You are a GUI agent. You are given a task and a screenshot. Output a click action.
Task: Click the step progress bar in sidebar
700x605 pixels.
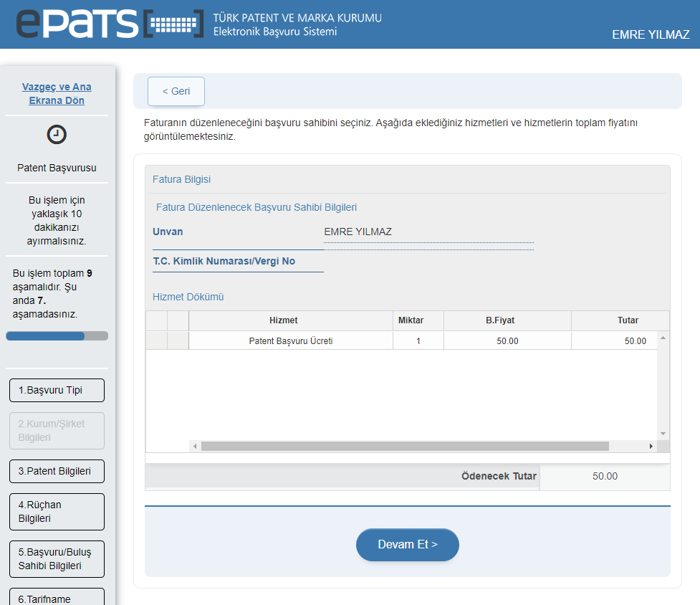click(57, 335)
